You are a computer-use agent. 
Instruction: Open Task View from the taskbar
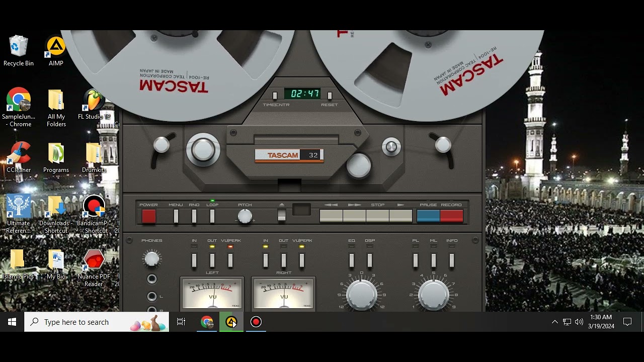point(181,322)
